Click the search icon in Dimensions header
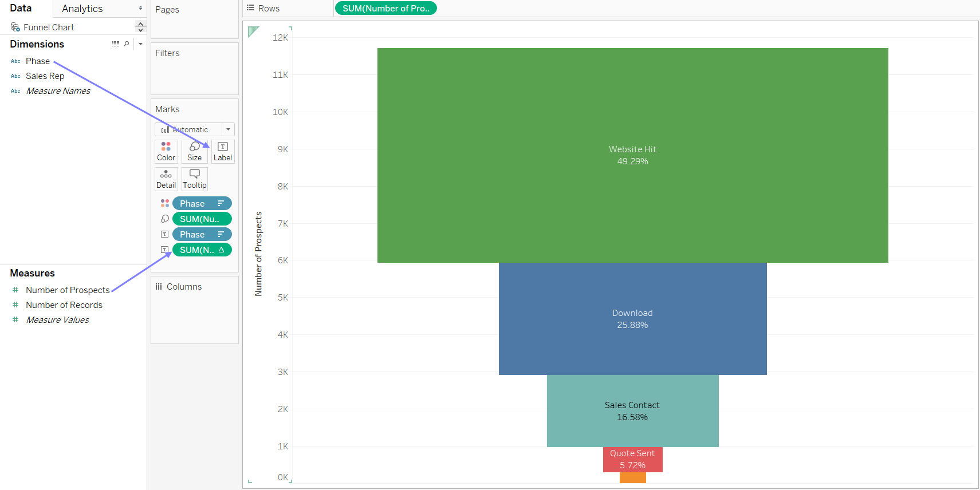 tap(127, 44)
